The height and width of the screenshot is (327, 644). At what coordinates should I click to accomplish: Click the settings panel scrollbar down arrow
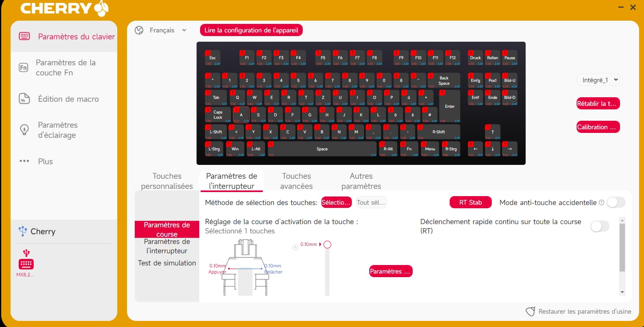pyautogui.click(x=622, y=292)
